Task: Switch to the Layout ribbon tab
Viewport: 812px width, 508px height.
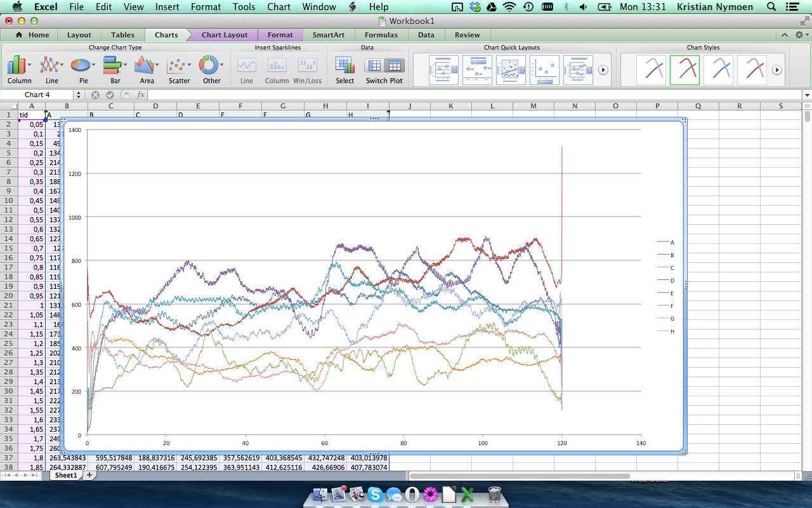Action: pos(79,35)
